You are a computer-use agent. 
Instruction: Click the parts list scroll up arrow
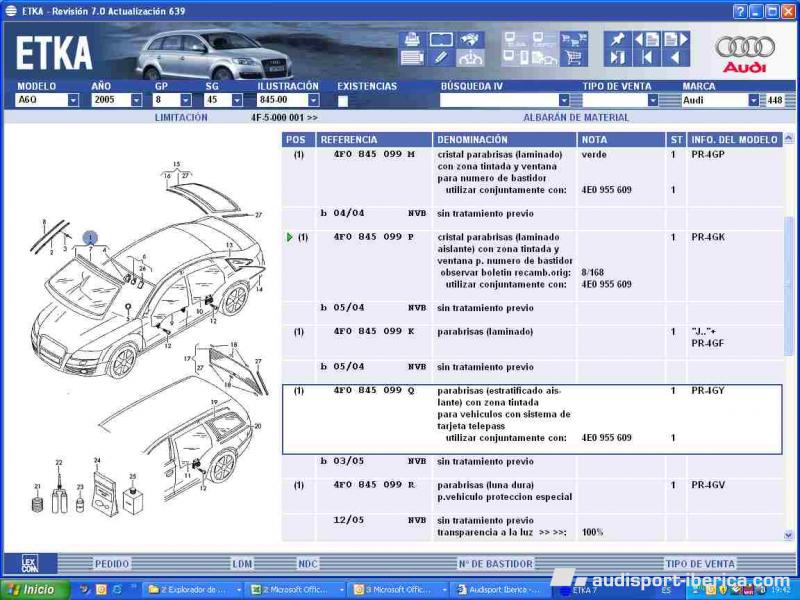(789, 138)
